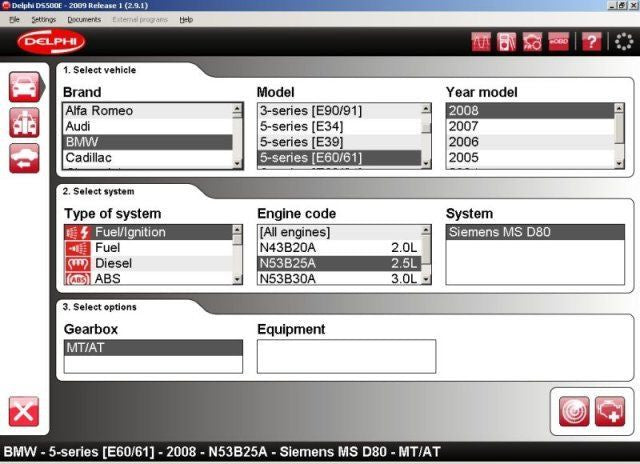
Task: Click the empty Equipment list box
Action: point(346,356)
